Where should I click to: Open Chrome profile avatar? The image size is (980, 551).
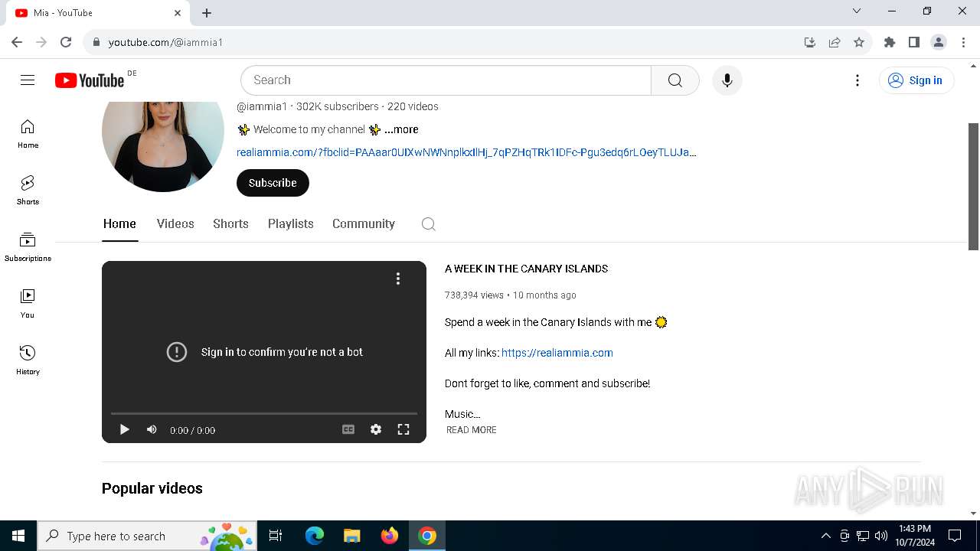click(939, 42)
